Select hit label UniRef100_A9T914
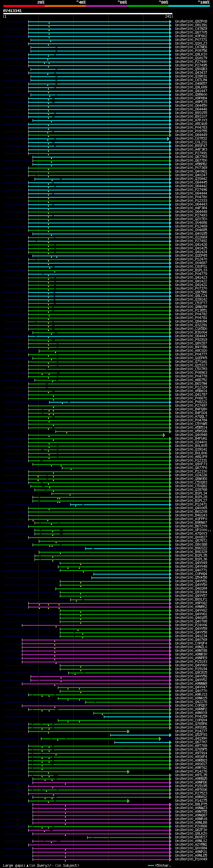 pos(191,754)
